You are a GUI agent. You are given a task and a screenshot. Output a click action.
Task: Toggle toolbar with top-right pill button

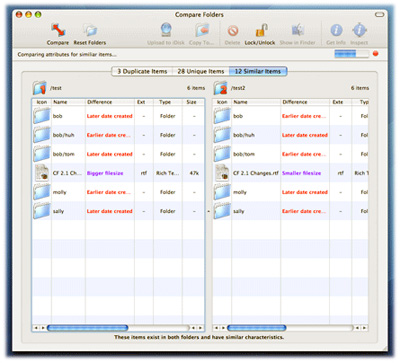point(380,15)
